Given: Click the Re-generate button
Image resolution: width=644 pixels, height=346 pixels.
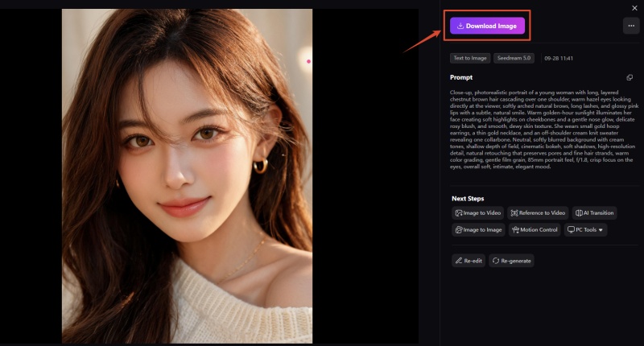Looking at the screenshot, I should 511,261.
